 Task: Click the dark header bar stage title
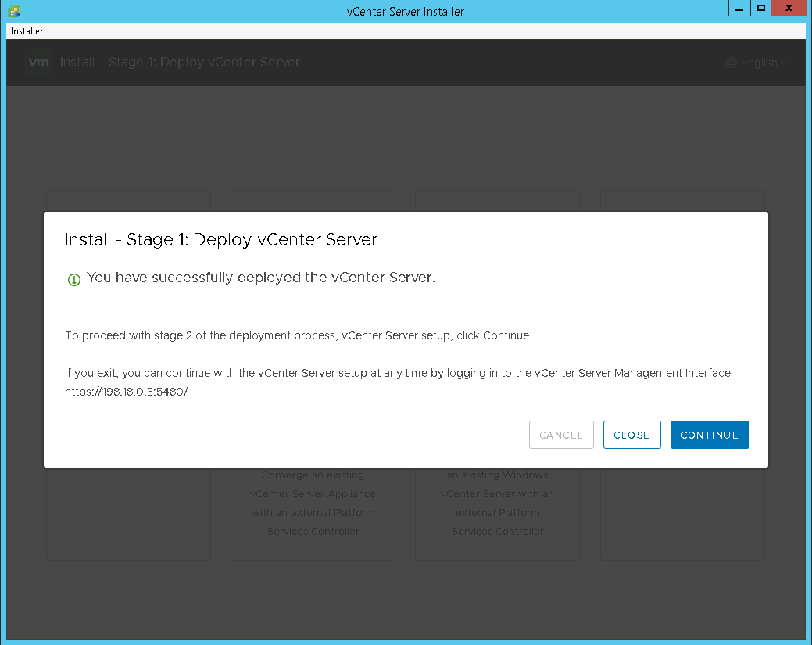coord(180,63)
